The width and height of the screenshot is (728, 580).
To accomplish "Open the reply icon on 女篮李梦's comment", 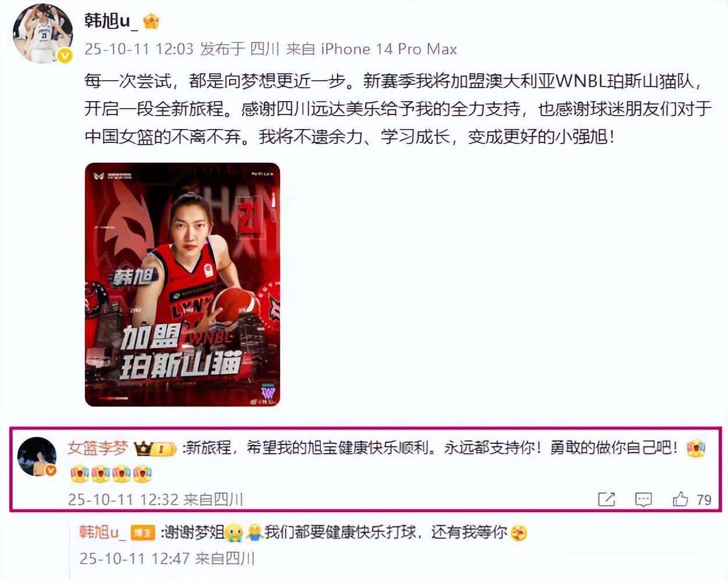I will 643,499.
